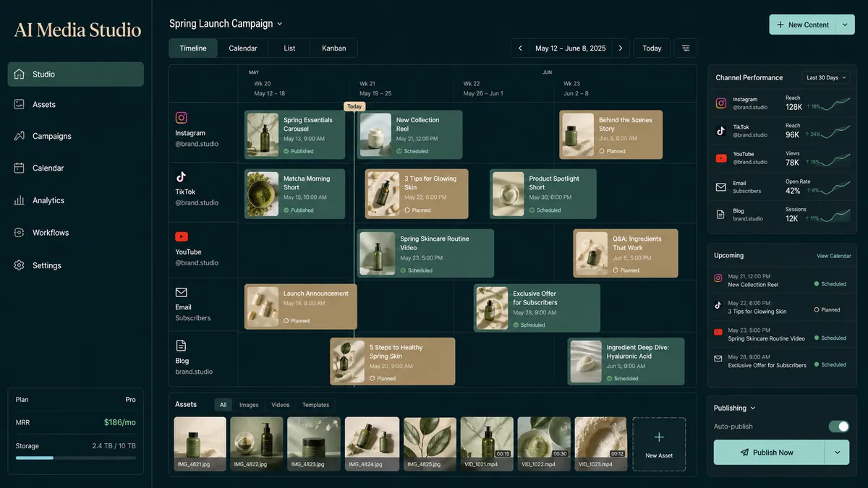Click Blog icon in Channel Performance
The width and height of the screenshot is (868, 488).
pyautogui.click(x=721, y=215)
